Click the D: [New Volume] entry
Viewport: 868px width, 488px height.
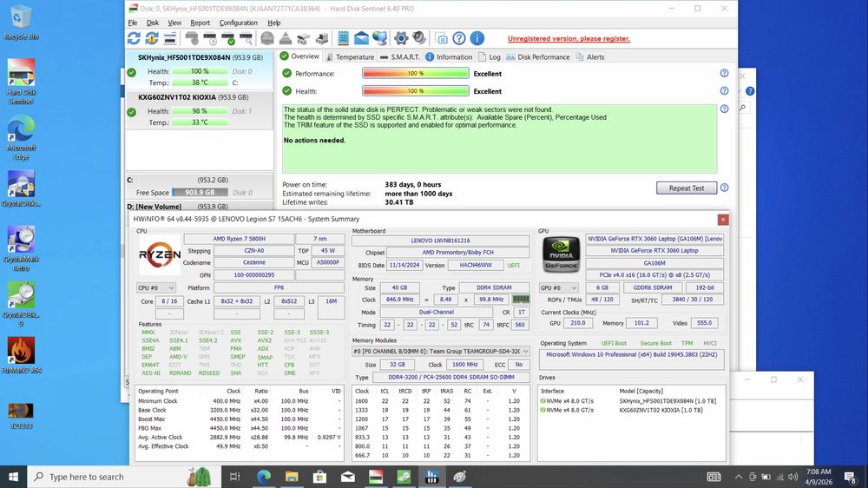click(x=200, y=206)
